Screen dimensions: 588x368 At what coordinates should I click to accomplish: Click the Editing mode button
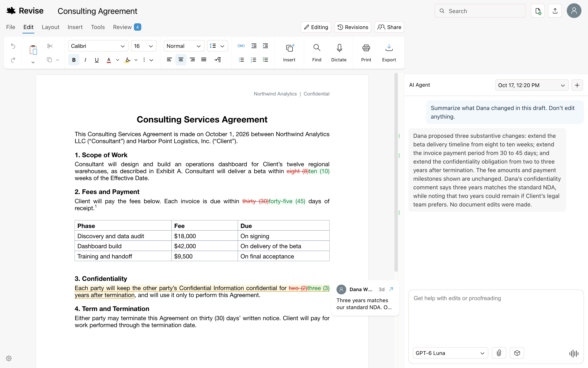coord(316,27)
